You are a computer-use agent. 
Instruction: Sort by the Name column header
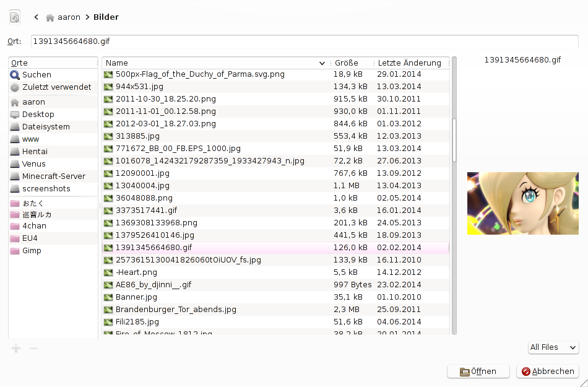click(215, 63)
